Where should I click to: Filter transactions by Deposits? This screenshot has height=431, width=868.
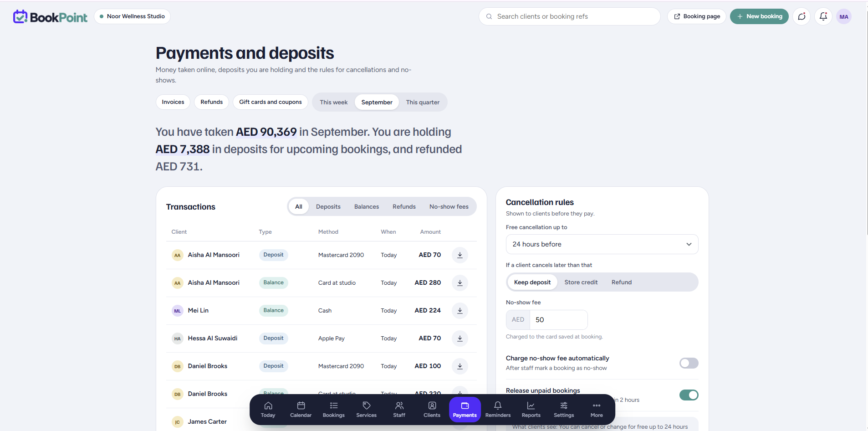coord(328,207)
